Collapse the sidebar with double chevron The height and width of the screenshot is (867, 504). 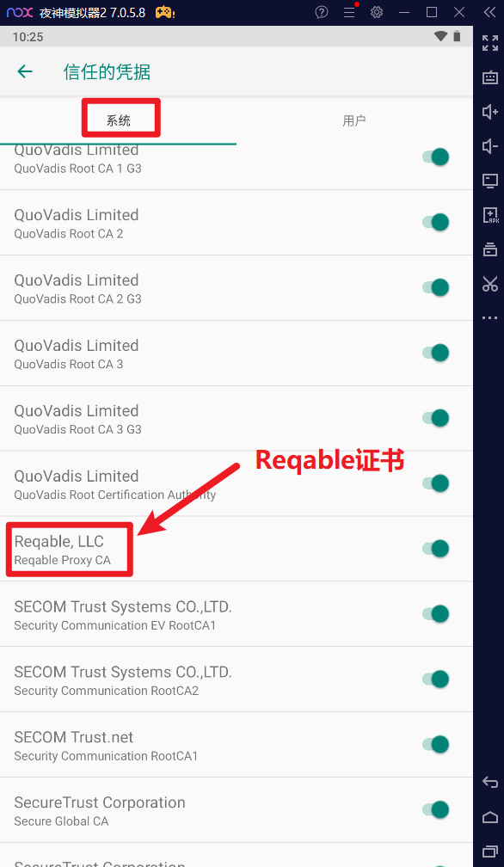tap(489, 12)
